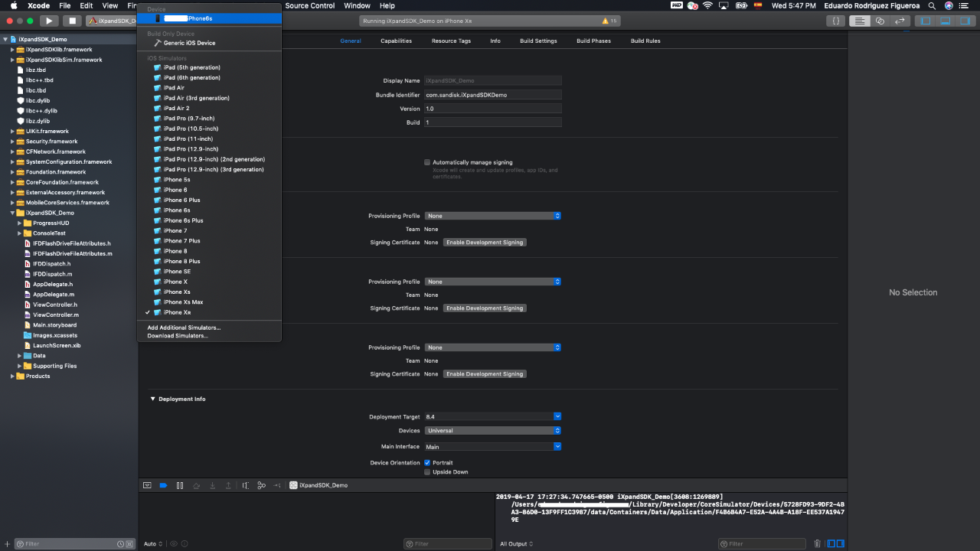Uncheck the Portrait device orientation

(x=427, y=462)
